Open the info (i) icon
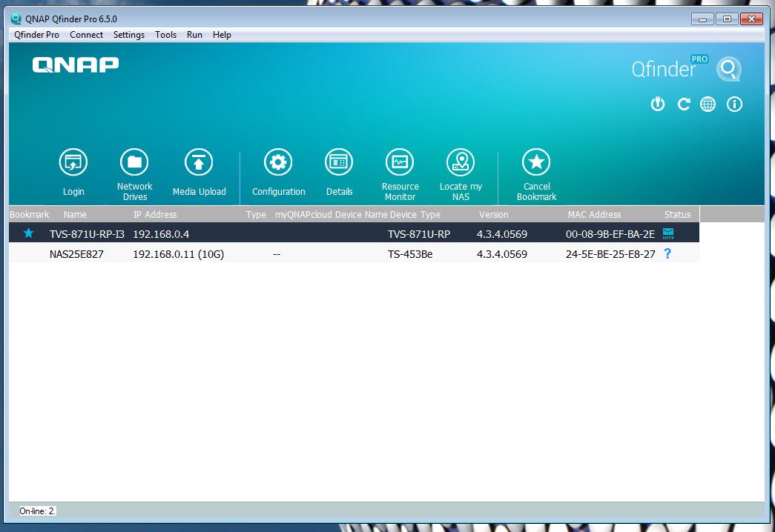Image resolution: width=775 pixels, height=532 pixels. 734,104
